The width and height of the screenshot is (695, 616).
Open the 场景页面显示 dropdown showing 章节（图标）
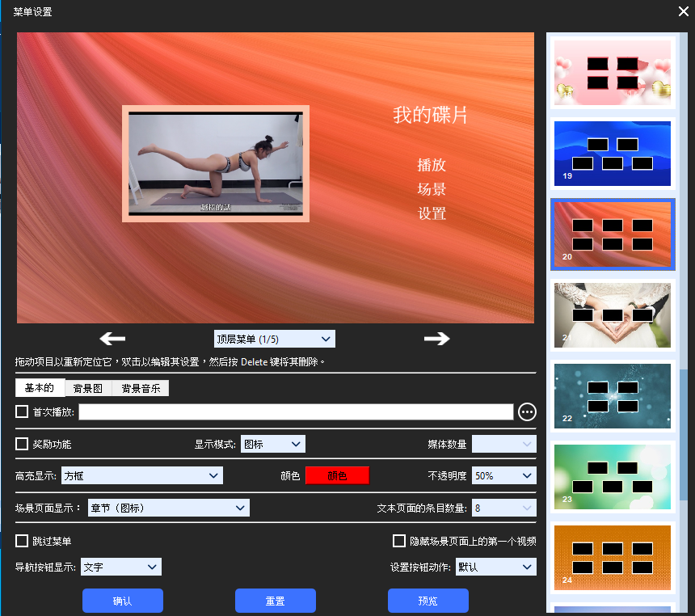click(167, 508)
